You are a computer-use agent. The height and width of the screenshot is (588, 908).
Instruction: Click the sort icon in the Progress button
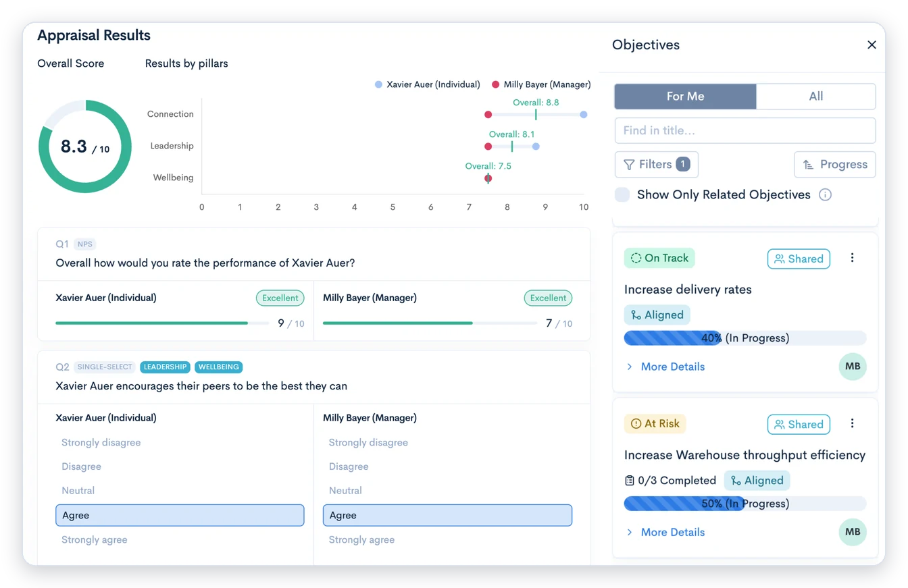(808, 165)
